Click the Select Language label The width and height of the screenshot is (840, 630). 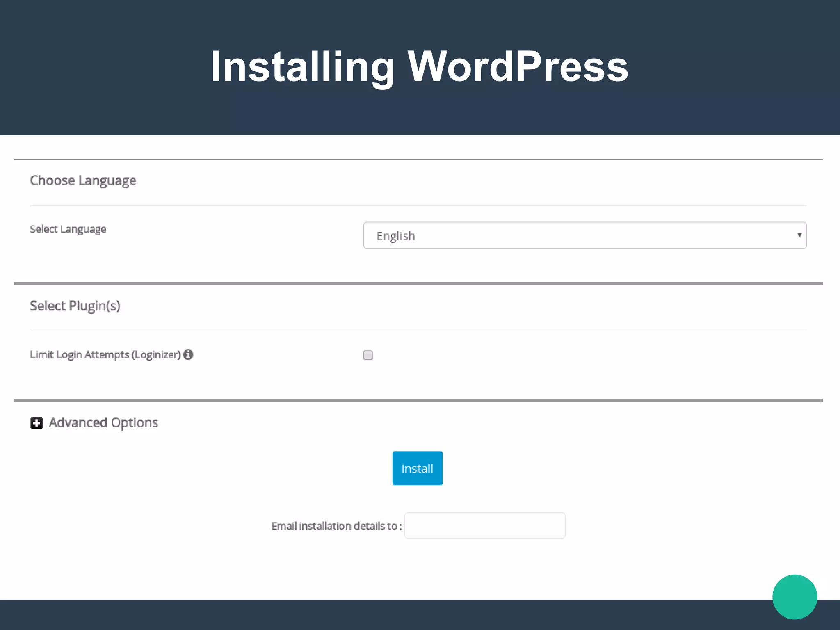68,229
